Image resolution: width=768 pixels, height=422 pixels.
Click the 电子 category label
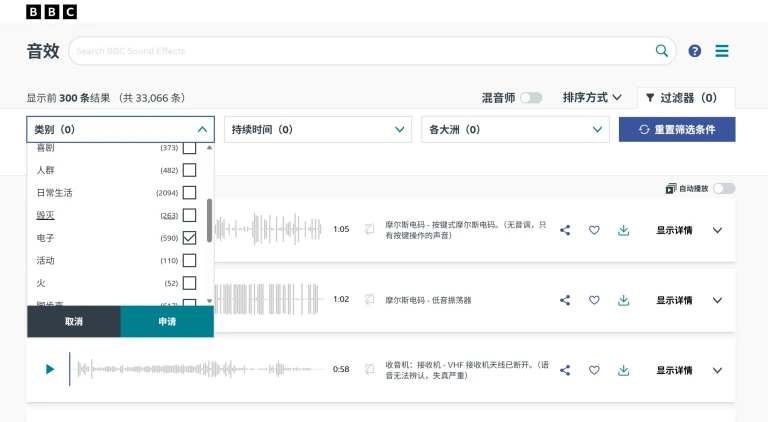coord(46,238)
